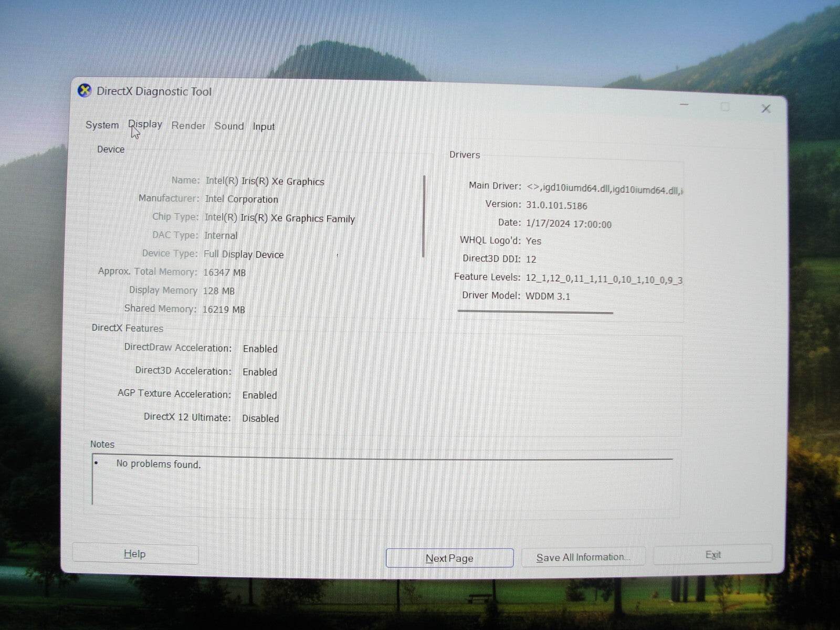Select the Driver Model WDDM 3.1 value
Screen dimensions: 840x630
tap(549, 296)
